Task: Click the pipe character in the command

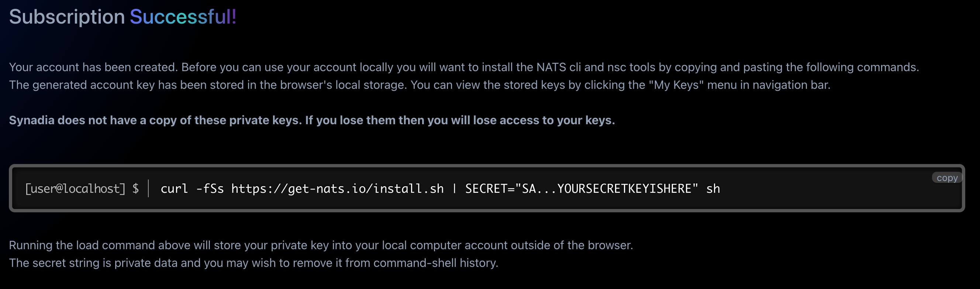Action: [x=454, y=189]
